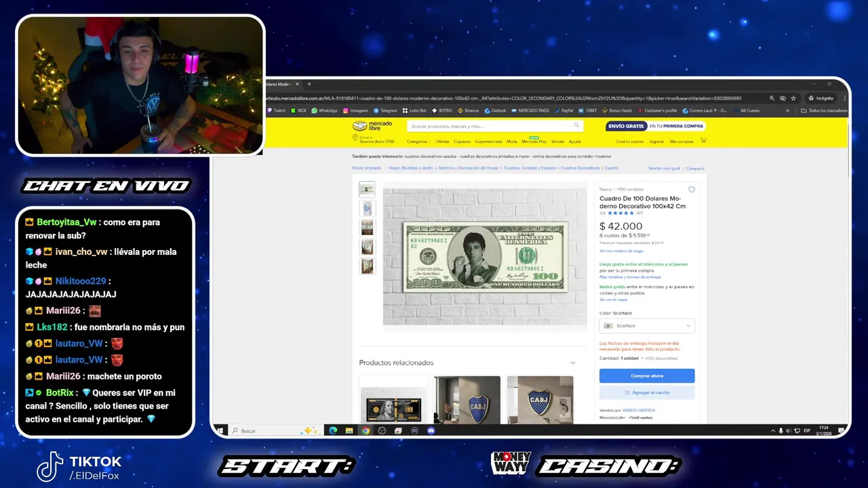Open the Vender menu item
Viewport: 868px width, 488px height.
tap(558, 142)
